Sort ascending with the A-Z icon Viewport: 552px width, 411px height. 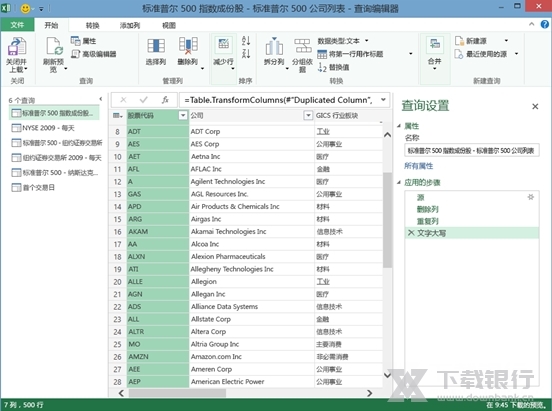(246, 41)
